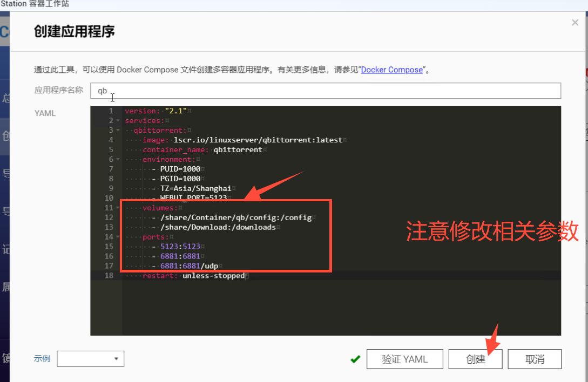Click the 验证 YAML button
Viewport: 588px width, 382px height.
pyautogui.click(x=405, y=358)
